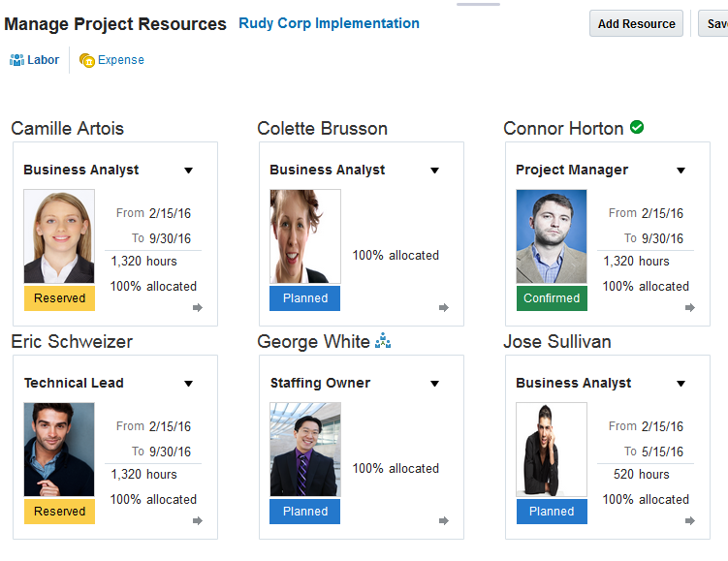Expand George White Staffing Owner dropdown
Image resolution: width=728 pixels, height=561 pixels.
(434, 384)
